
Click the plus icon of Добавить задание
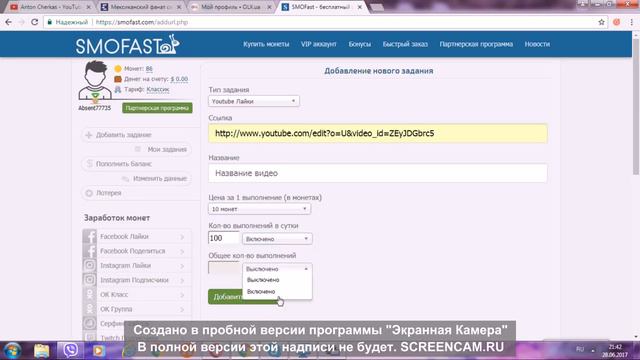[89, 135]
